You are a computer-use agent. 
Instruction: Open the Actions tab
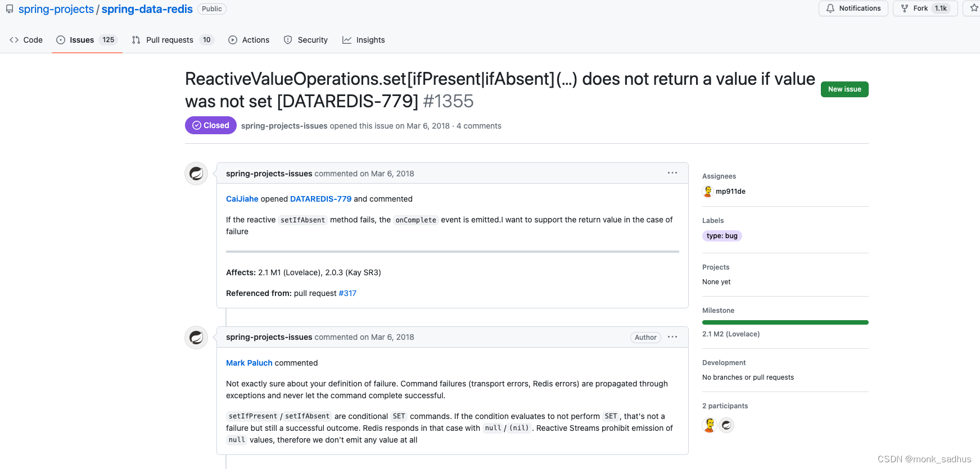(x=249, y=40)
